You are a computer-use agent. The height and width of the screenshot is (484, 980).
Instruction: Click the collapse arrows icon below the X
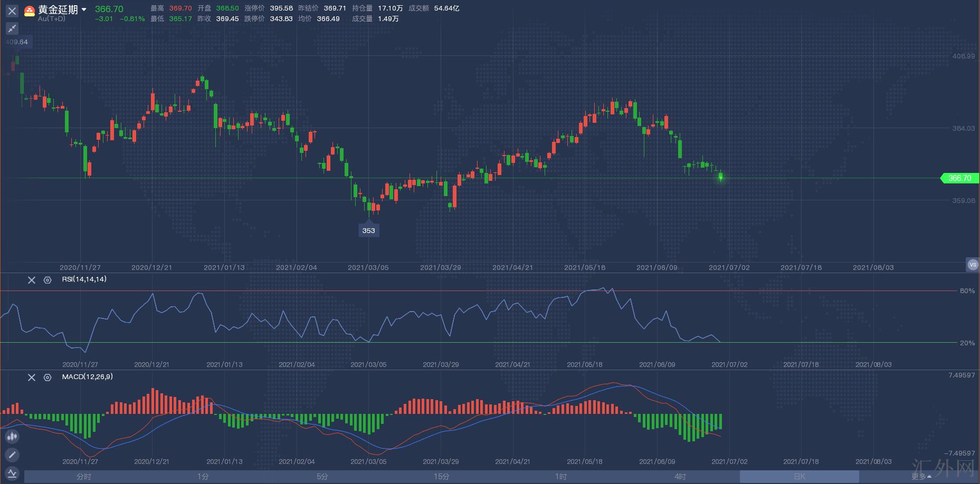(x=12, y=28)
